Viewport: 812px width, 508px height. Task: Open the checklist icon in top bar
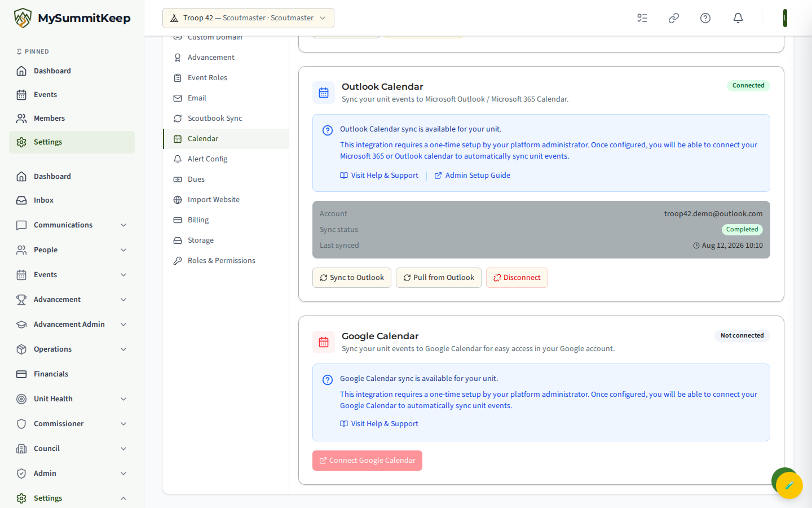click(642, 18)
